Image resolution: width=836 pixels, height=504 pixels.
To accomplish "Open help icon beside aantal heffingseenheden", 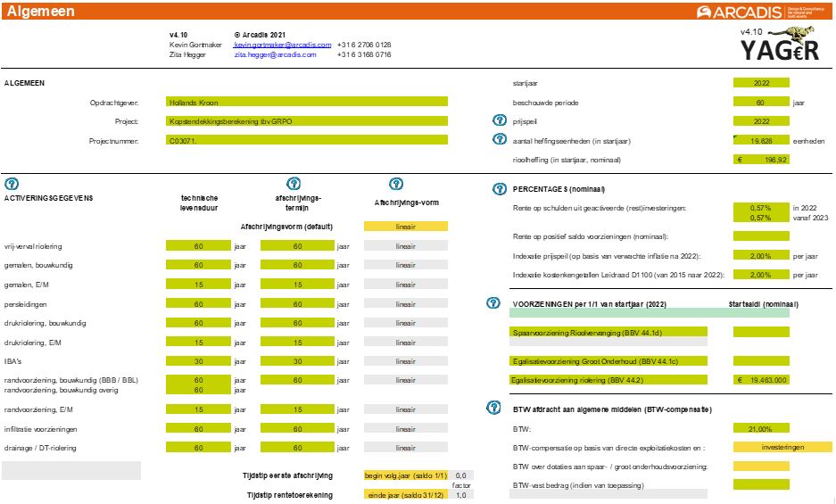I will pos(500,139).
